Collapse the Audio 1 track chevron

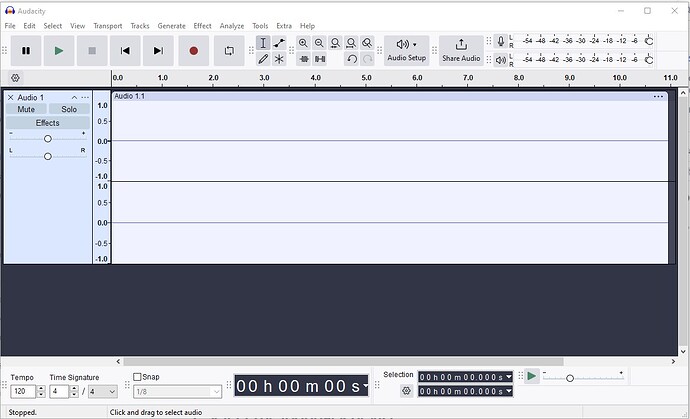tap(74, 97)
